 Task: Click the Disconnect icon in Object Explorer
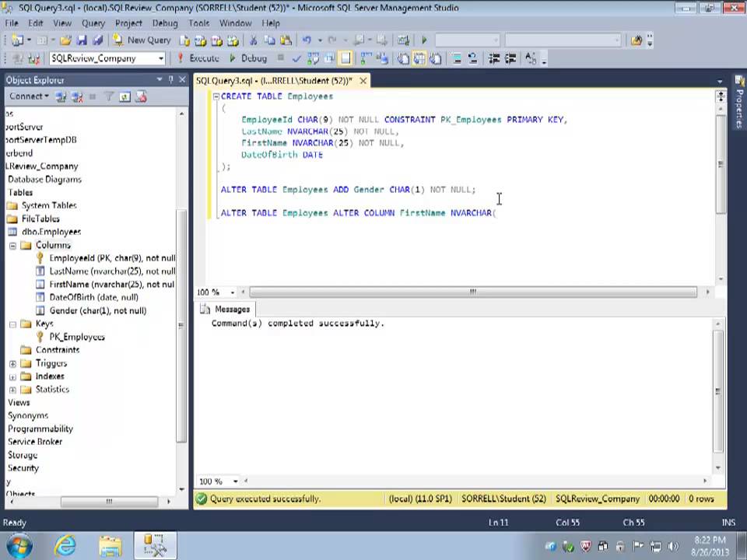click(x=77, y=96)
